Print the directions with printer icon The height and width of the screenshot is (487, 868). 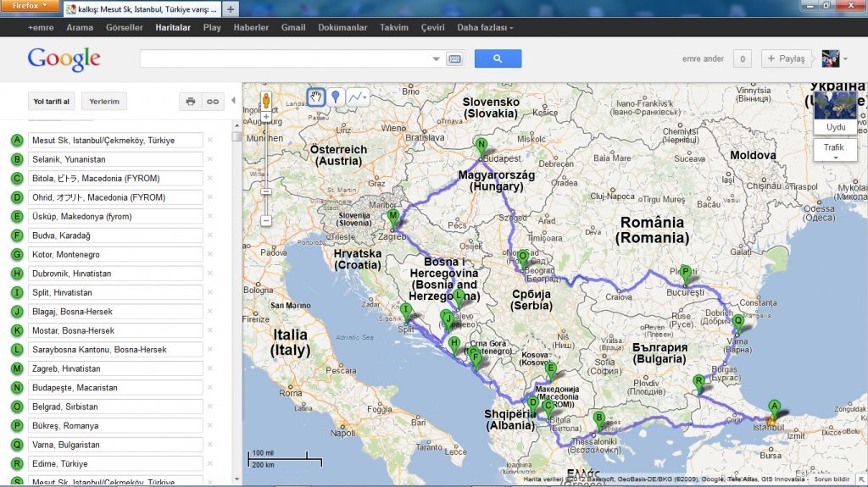coord(191,102)
